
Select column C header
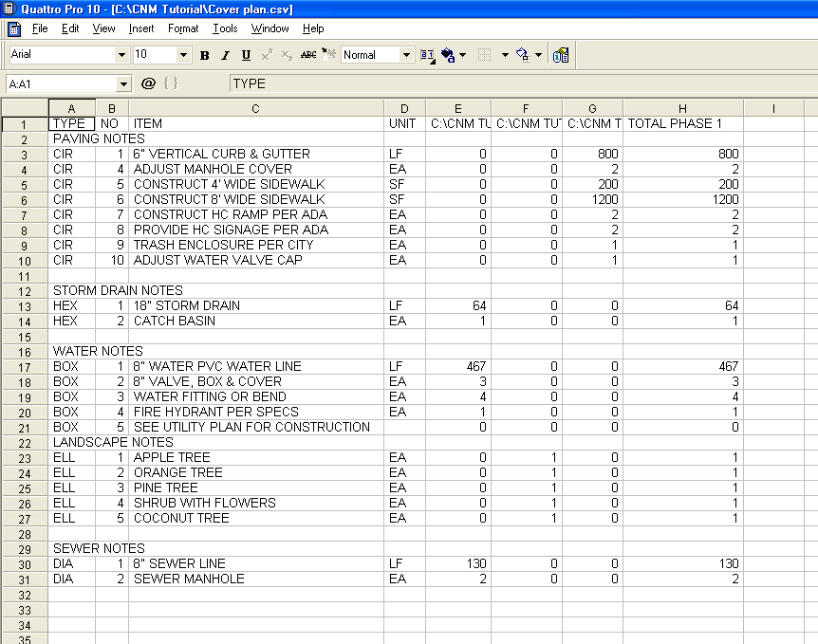[255, 108]
